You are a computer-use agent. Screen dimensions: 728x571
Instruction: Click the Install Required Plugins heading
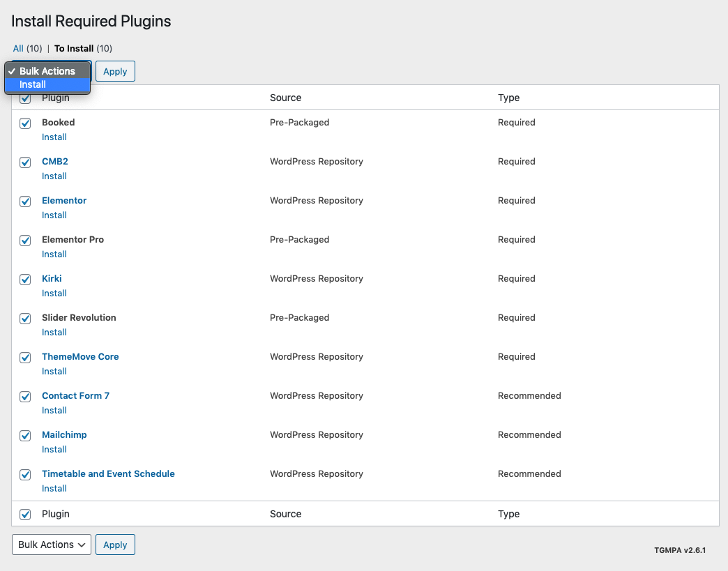coord(91,21)
